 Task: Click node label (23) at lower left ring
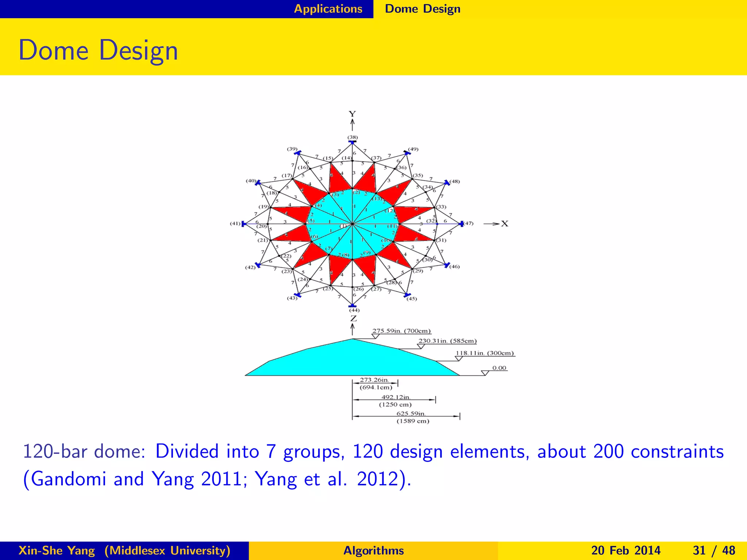pos(287,271)
